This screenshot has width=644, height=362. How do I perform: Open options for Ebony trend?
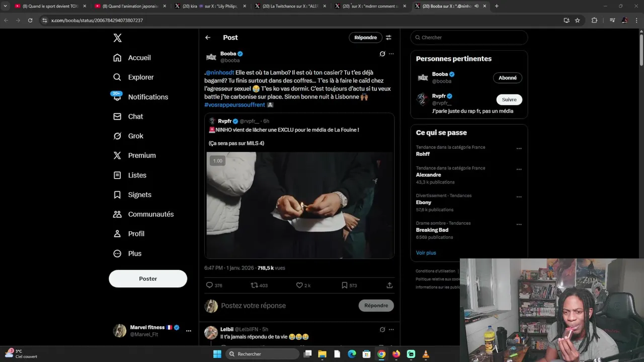tap(519, 197)
